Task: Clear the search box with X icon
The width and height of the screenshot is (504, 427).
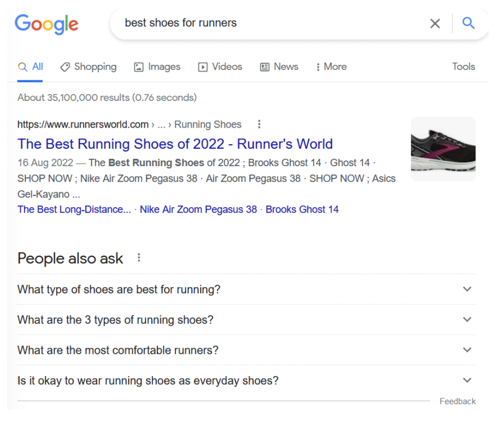Action: 435,23
